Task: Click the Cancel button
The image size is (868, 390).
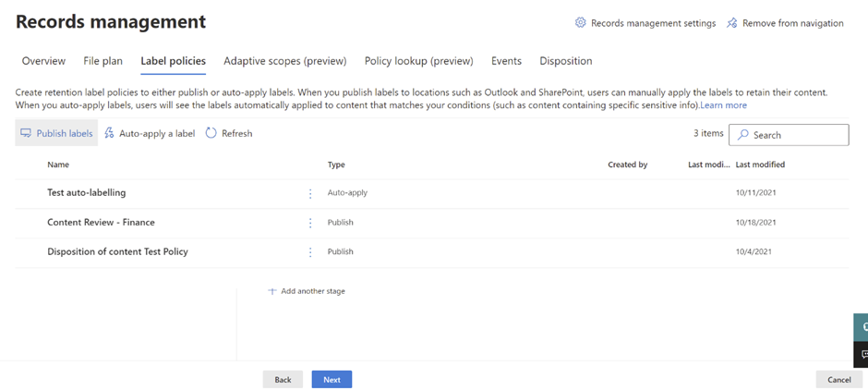Action: (x=838, y=380)
